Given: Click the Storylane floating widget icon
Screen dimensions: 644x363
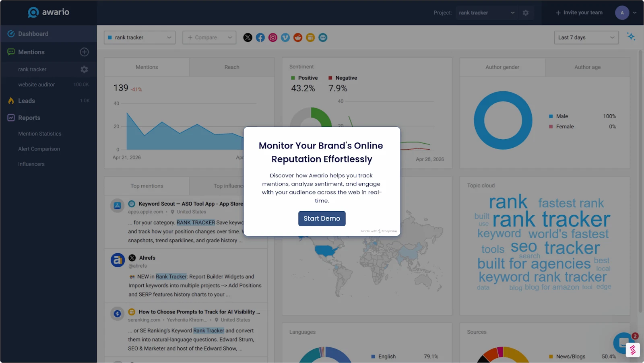Looking at the screenshot, I should [633, 350].
